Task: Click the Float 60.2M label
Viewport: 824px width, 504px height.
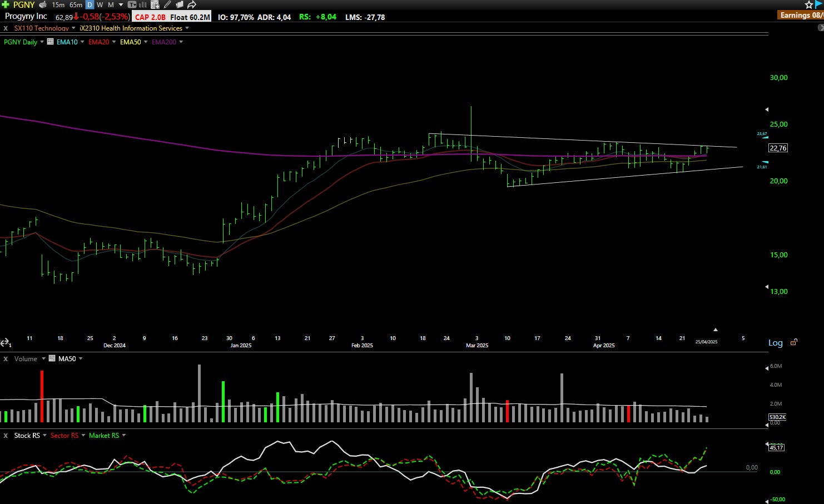Action: click(190, 17)
